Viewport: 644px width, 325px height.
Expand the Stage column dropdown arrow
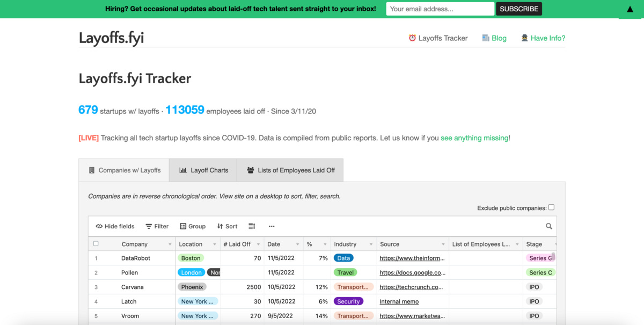(x=555, y=244)
